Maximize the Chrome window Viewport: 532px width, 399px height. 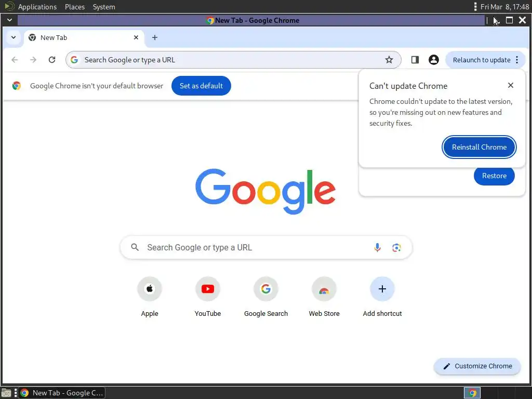[509, 20]
